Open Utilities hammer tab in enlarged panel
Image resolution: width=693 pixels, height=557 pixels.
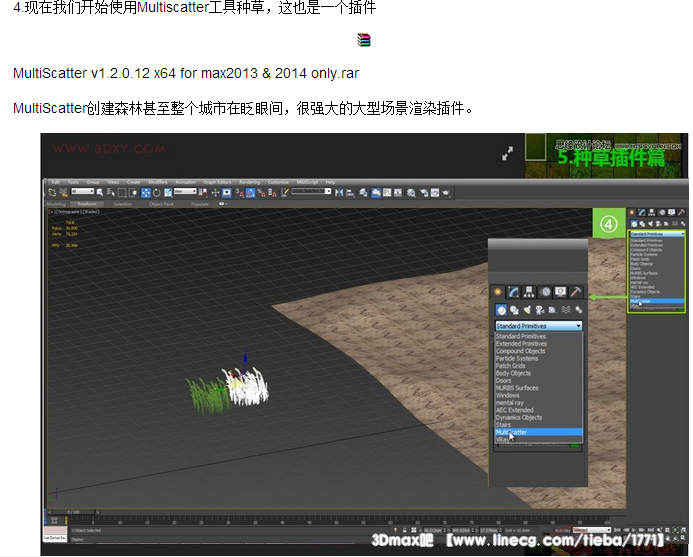click(x=576, y=291)
